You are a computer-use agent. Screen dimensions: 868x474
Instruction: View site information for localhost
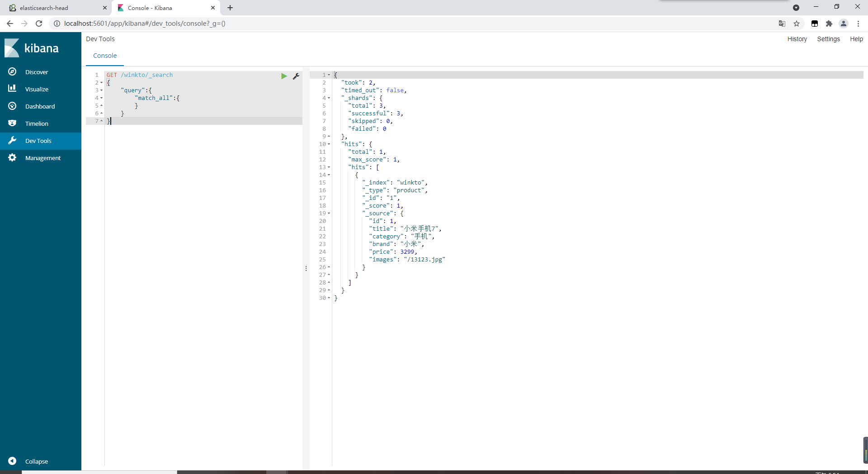(x=57, y=24)
